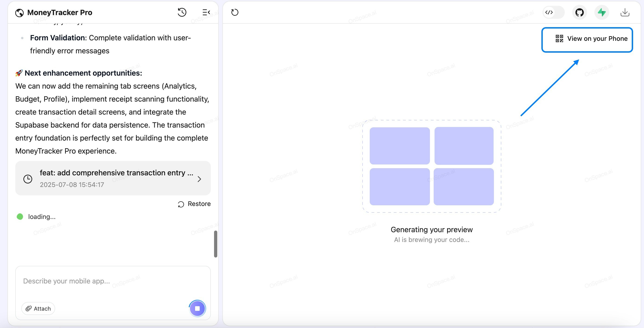644x328 pixels.
Task: Open Supabase lightning bolt integration
Action: tap(602, 12)
